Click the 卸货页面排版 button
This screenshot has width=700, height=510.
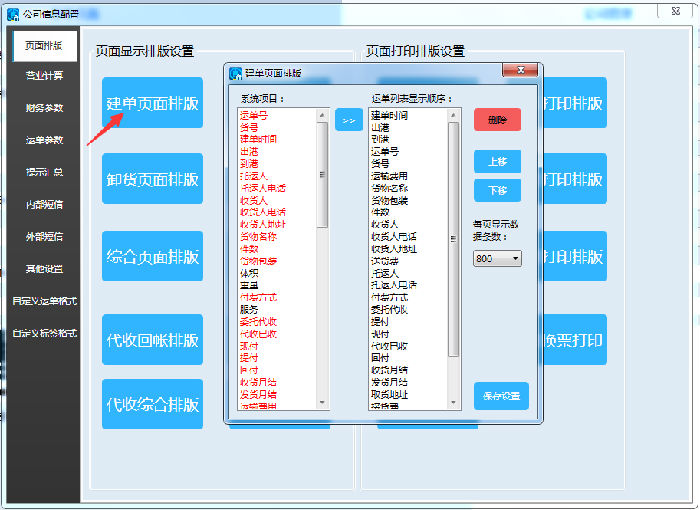click(152, 180)
